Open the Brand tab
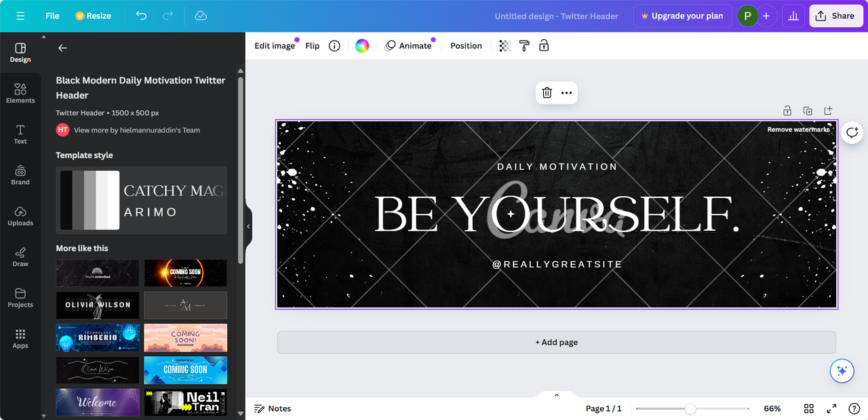The height and width of the screenshot is (420, 868). (20, 175)
